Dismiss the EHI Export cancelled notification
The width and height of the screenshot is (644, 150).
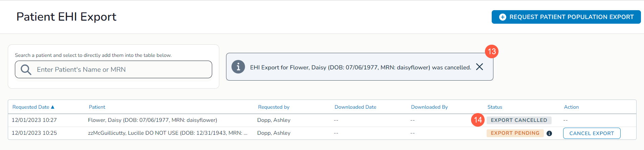(480, 67)
